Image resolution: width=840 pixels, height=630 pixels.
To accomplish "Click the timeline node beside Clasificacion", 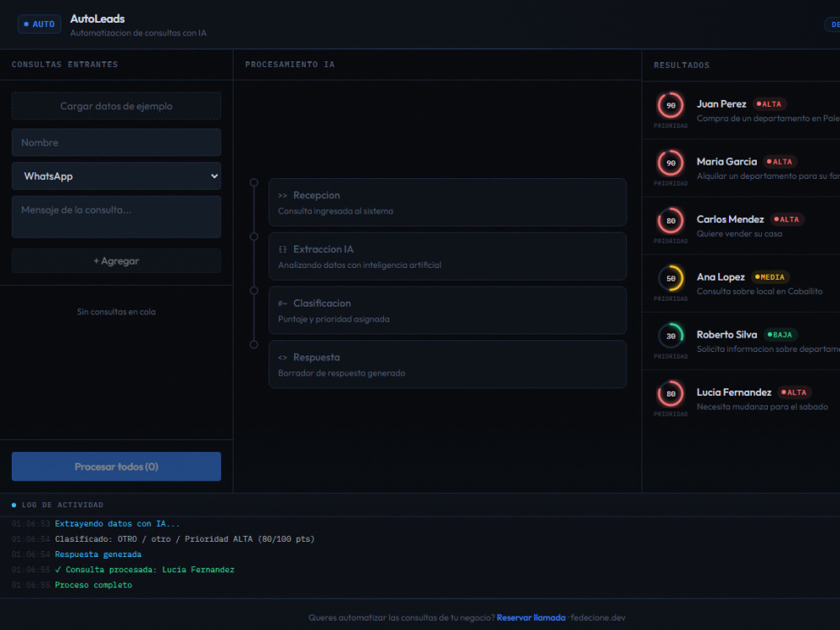I will tap(254, 291).
